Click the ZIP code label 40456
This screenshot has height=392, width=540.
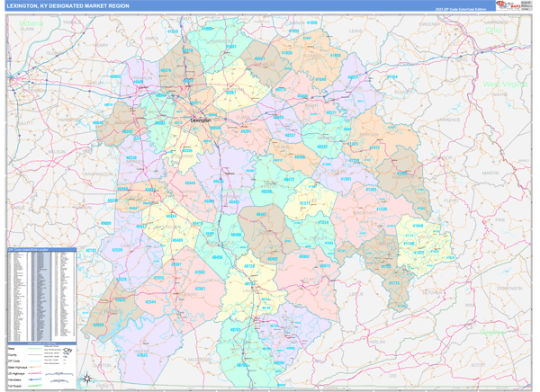[x=217, y=257]
